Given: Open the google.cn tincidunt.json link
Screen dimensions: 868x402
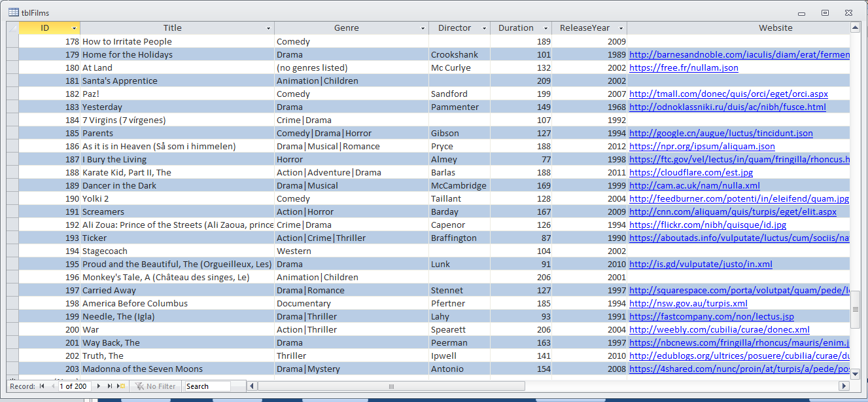Looking at the screenshot, I should pos(721,133).
